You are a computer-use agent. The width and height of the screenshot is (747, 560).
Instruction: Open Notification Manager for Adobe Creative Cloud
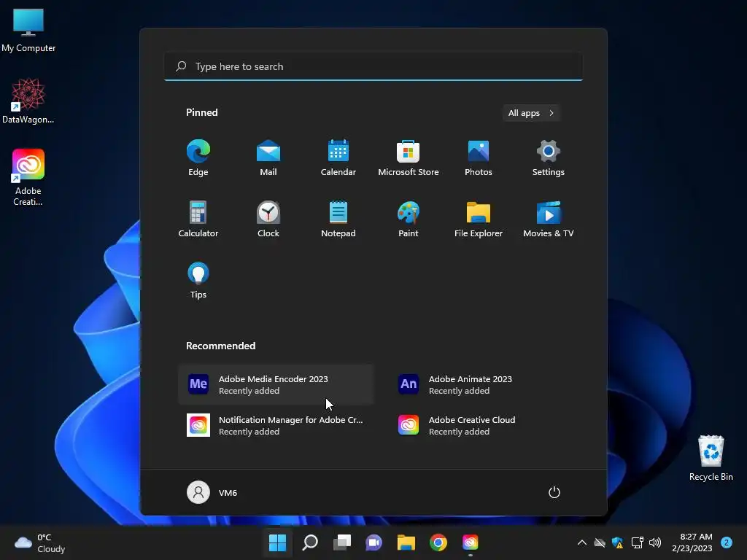276,425
